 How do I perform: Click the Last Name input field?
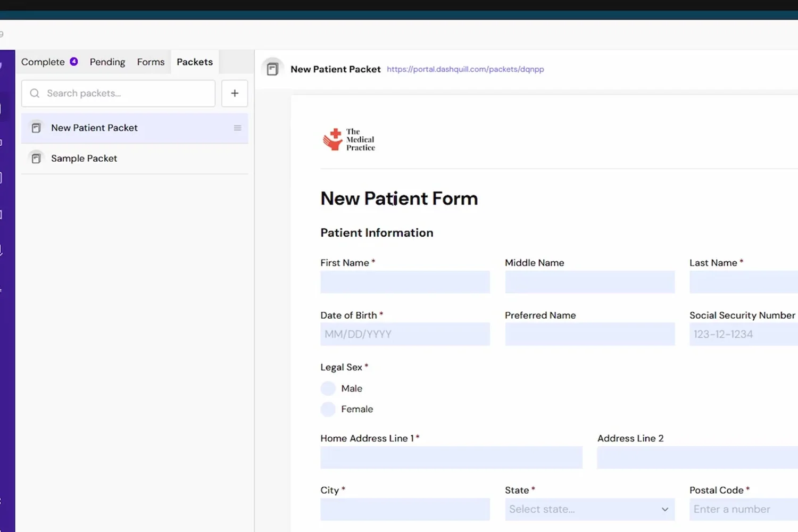[744, 282]
